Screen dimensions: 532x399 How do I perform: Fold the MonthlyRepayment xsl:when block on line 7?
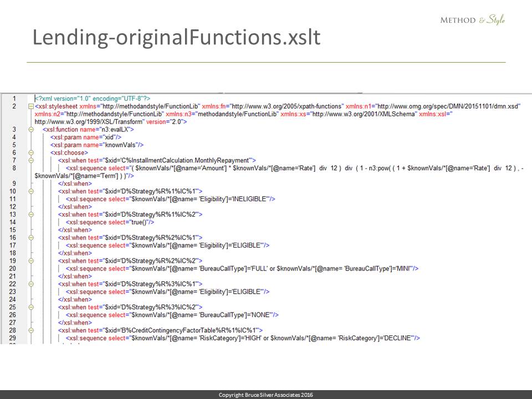[x=30, y=160]
